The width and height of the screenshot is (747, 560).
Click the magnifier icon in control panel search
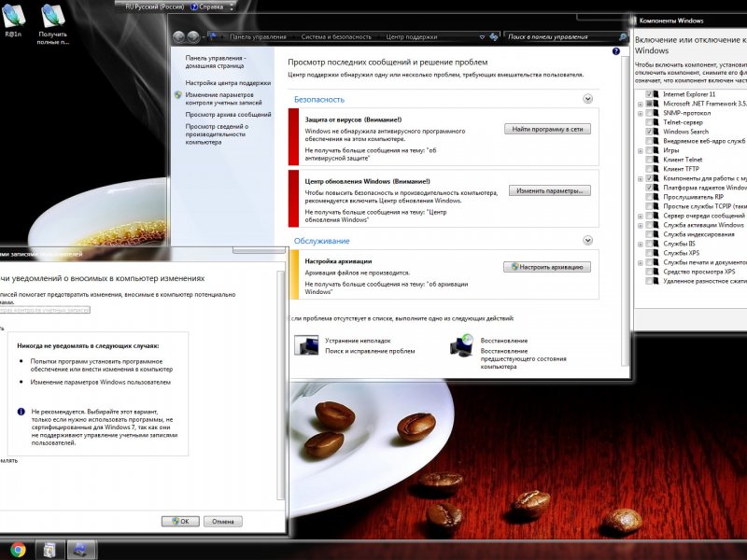tap(622, 36)
